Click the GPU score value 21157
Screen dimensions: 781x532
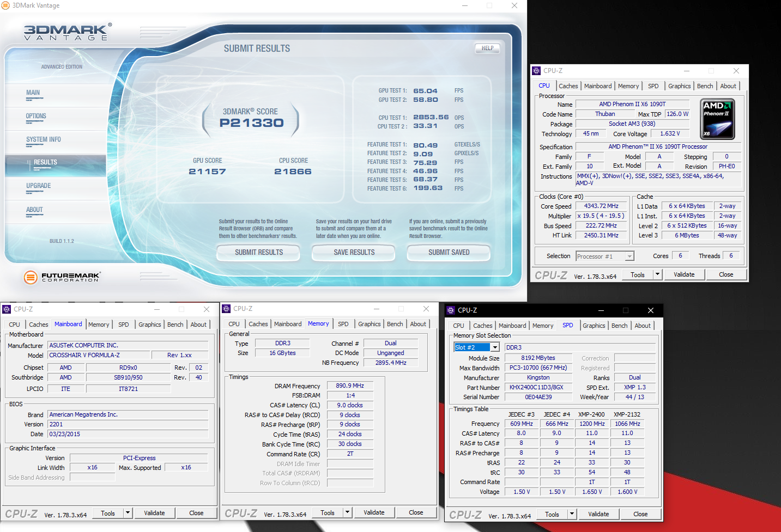207,172
